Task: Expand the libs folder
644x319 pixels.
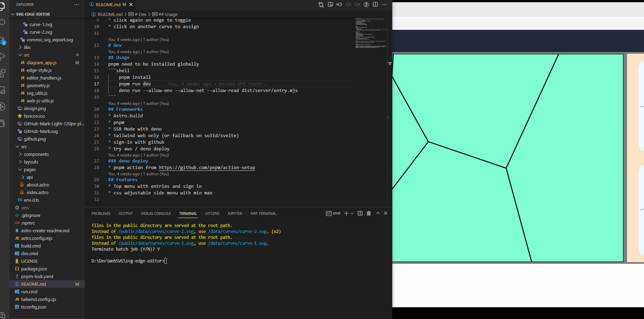Action: pyautogui.click(x=27, y=47)
